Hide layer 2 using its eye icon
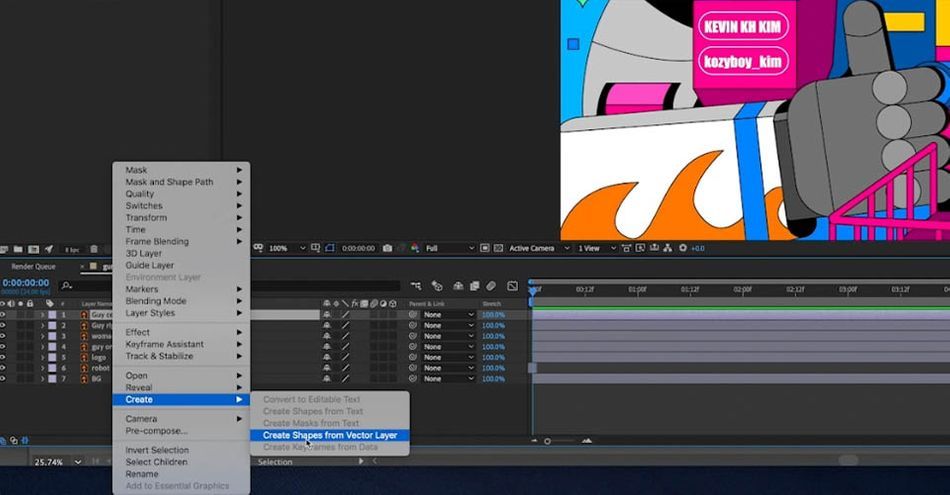950x495 pixels. 3,325
